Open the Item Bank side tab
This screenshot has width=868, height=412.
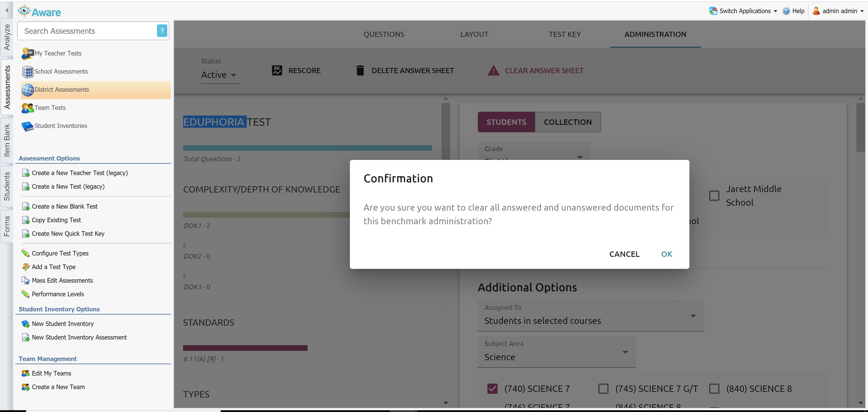tap(7, 140)
